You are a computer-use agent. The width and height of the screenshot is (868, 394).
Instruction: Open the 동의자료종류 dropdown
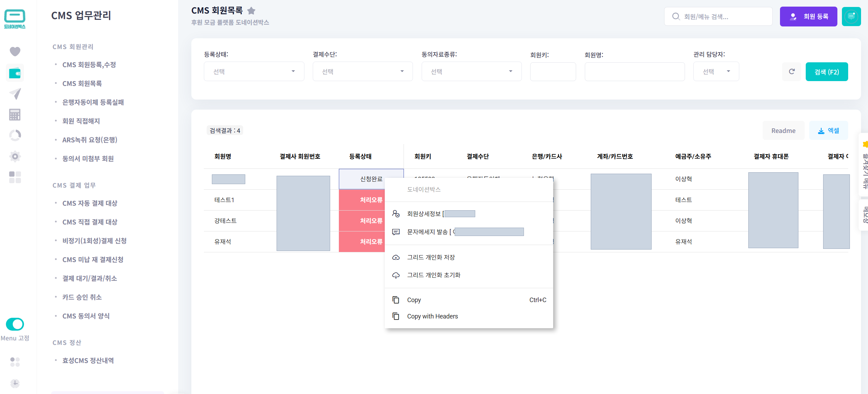tap(471, 71)
